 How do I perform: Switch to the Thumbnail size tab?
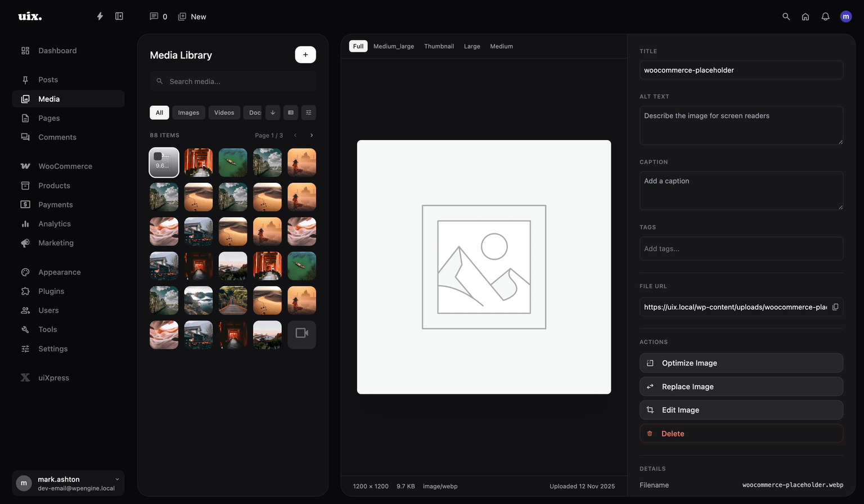439,46
